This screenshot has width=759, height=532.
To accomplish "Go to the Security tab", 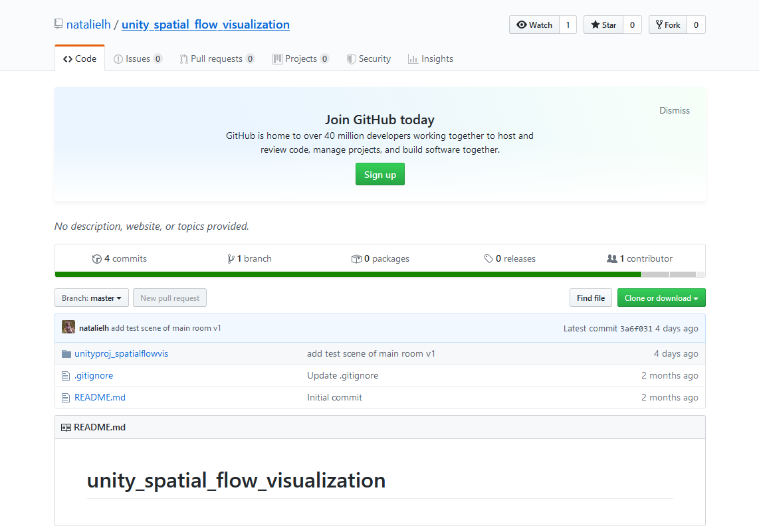I will [369, 59].
